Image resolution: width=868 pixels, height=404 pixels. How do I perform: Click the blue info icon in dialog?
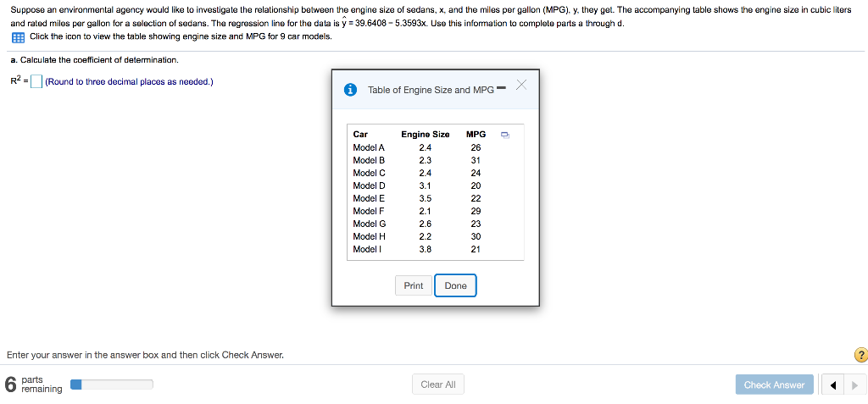point(350,90)
